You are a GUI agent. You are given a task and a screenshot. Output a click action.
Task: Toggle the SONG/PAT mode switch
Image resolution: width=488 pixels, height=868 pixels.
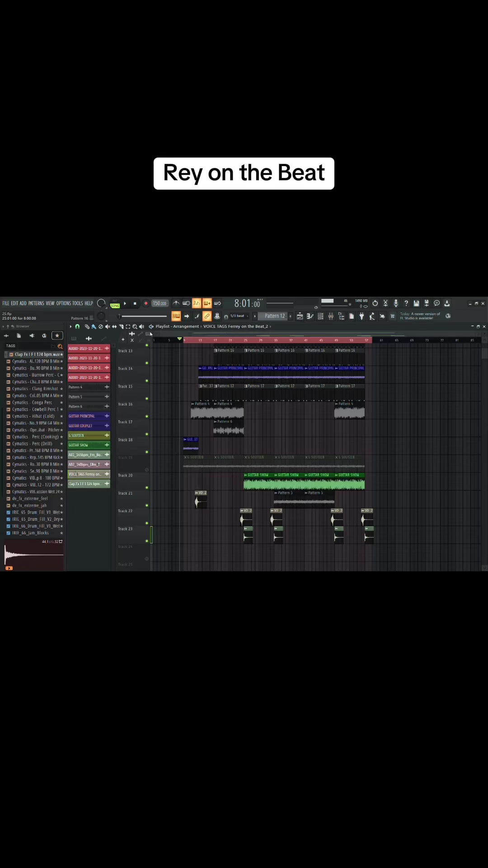pyautogui.click(x=115, y=304)
